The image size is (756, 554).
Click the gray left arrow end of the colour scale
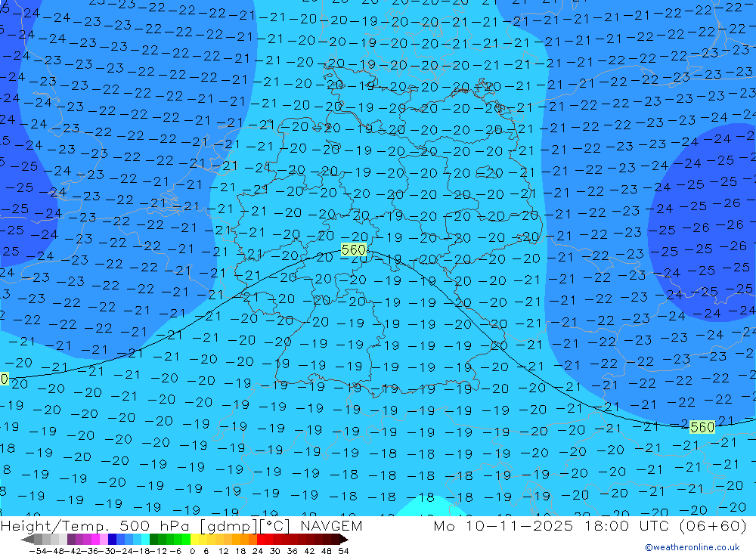tap(27, 540)
